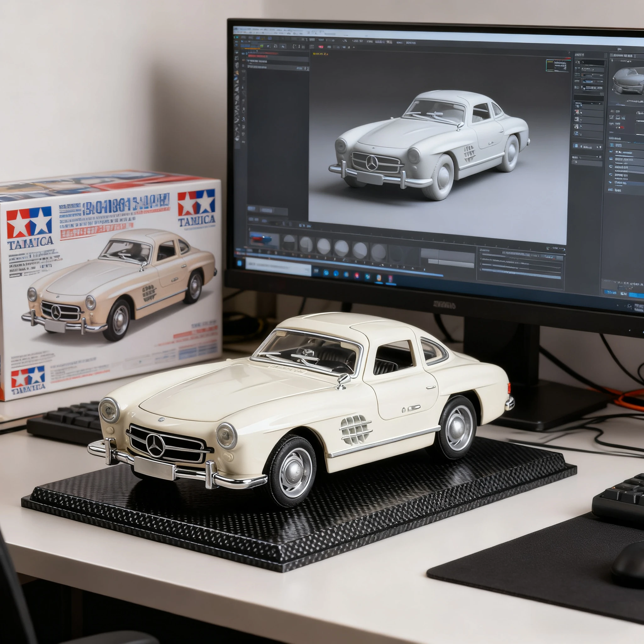This screenshot has height=644, width=644.
Task: Click the red render icon on the toolbar
Action: 321,46
